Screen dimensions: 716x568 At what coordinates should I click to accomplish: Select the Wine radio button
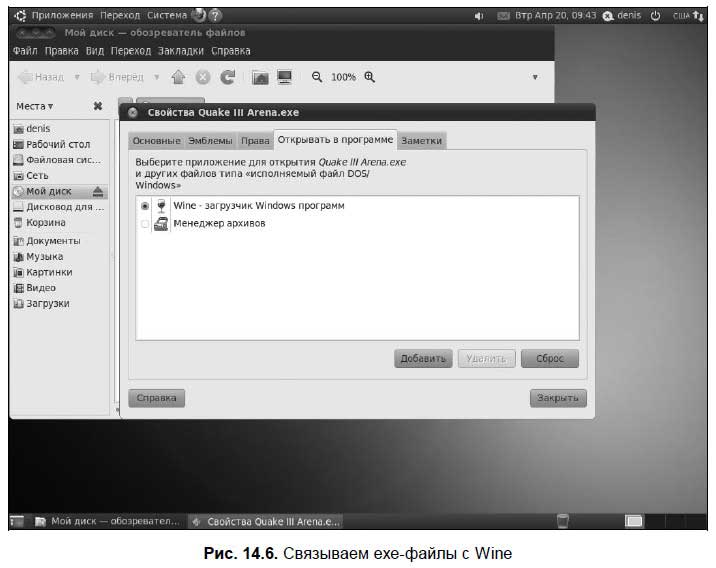(x=145, y=205)
